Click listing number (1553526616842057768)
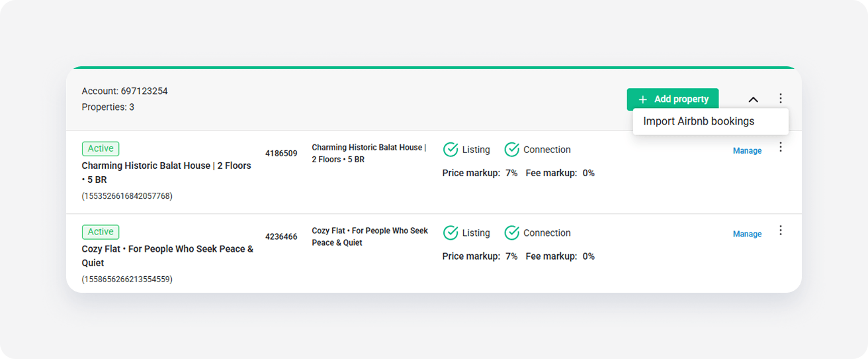This screenshot has width=868, height=359. (127, 196)
